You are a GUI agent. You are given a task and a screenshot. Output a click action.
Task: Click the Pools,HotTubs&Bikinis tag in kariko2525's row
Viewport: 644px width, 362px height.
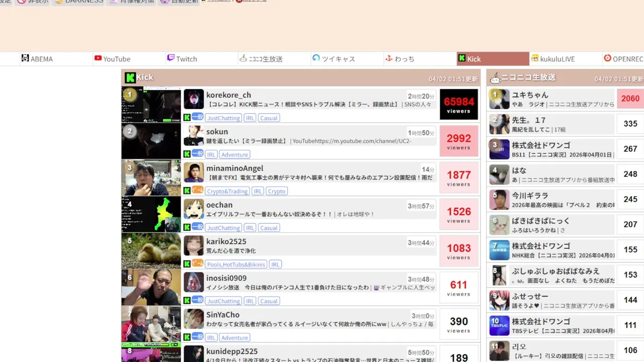click(236, 264)
